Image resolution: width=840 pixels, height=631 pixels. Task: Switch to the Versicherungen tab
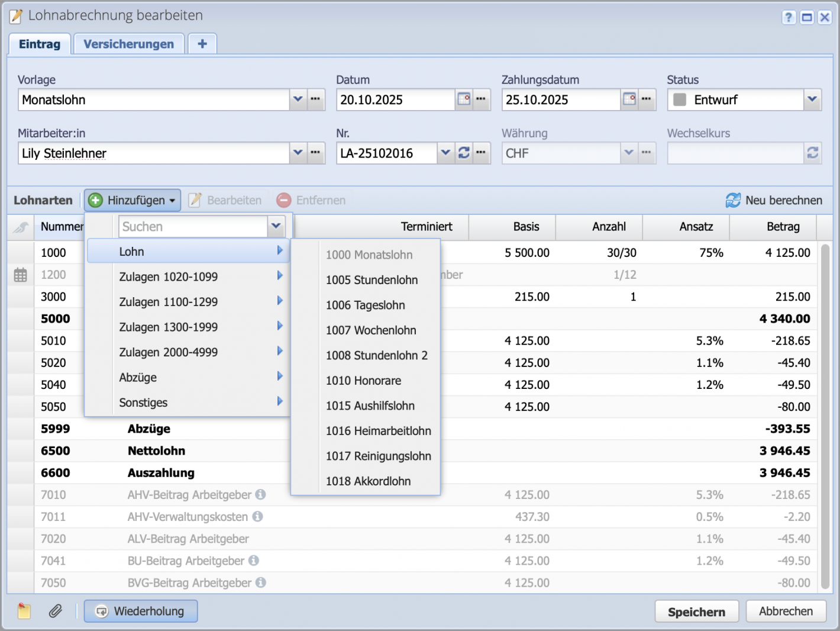pos(128,43)
